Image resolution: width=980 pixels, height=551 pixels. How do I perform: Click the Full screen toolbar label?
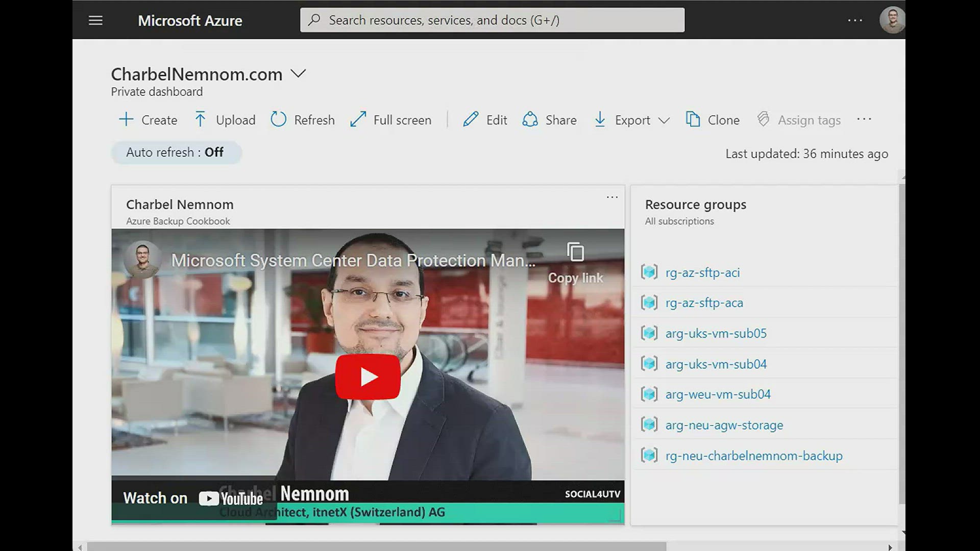click(x=402, y=120)
